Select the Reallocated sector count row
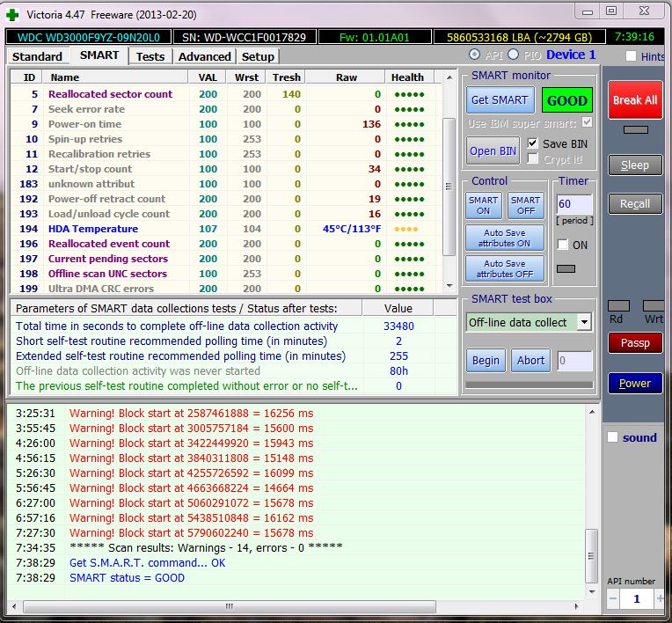This screenshot has width=672, height=623. [226, 94]
